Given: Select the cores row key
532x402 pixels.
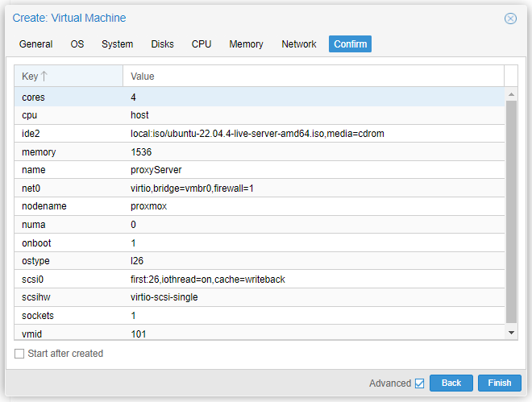Looking at the screenshot, I should pyautogui.click(x=33, y=97).
